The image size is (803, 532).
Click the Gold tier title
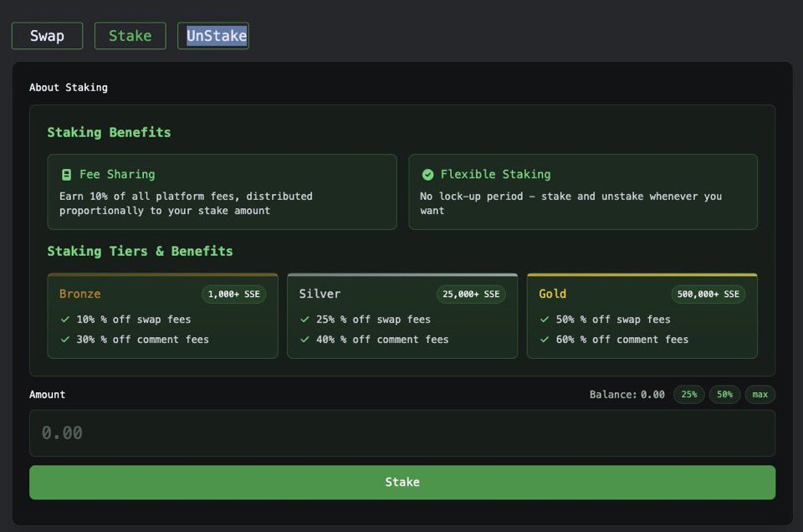pos(553,294)
